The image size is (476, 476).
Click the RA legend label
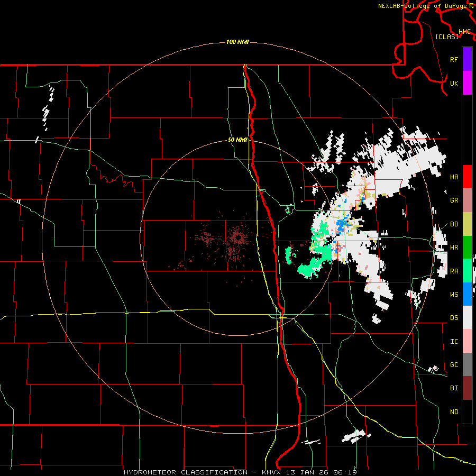tap(454, 271)
